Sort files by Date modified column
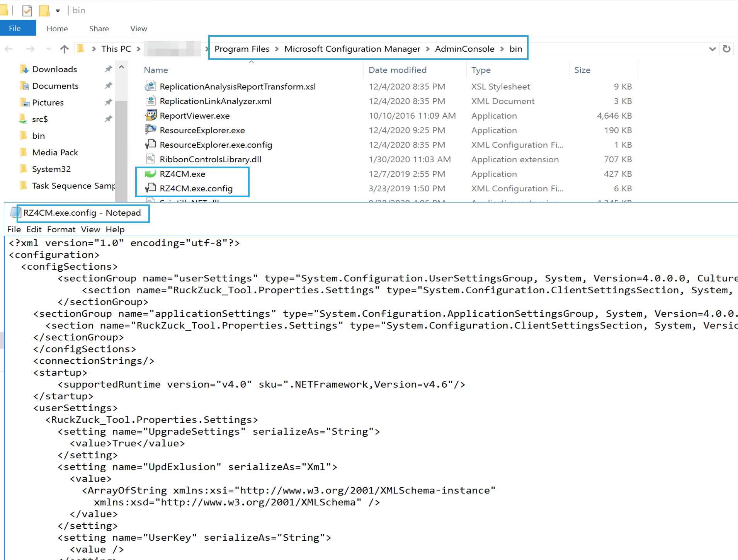The height and width of the screenshot is (560, 738). (x=397, y=70)
